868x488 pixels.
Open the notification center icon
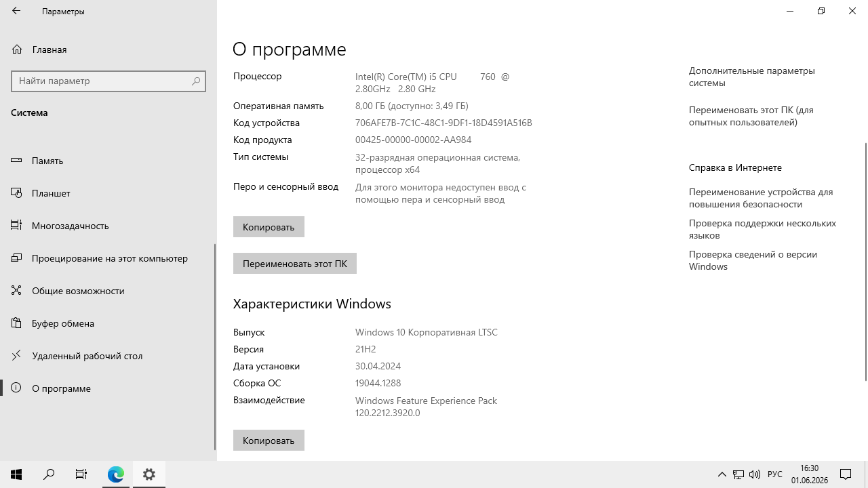click(x=846, y=474)
